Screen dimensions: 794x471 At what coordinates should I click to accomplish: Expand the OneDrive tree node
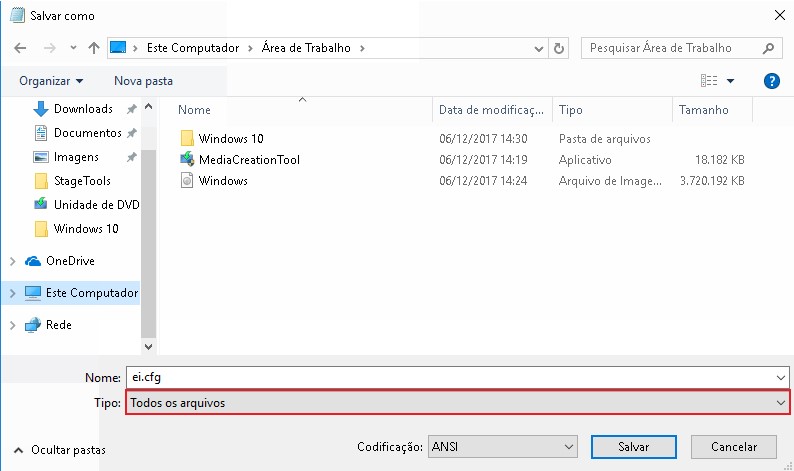13,261
